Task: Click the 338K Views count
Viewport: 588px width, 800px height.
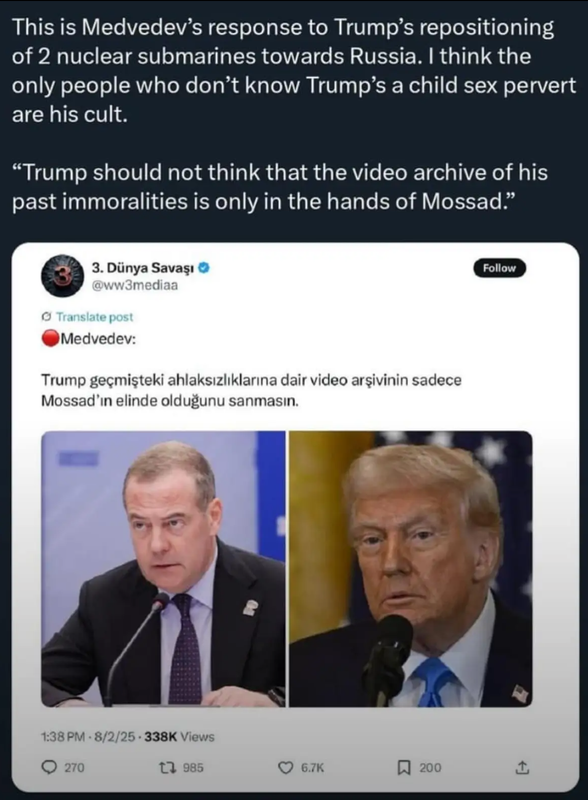Action: 180,737
